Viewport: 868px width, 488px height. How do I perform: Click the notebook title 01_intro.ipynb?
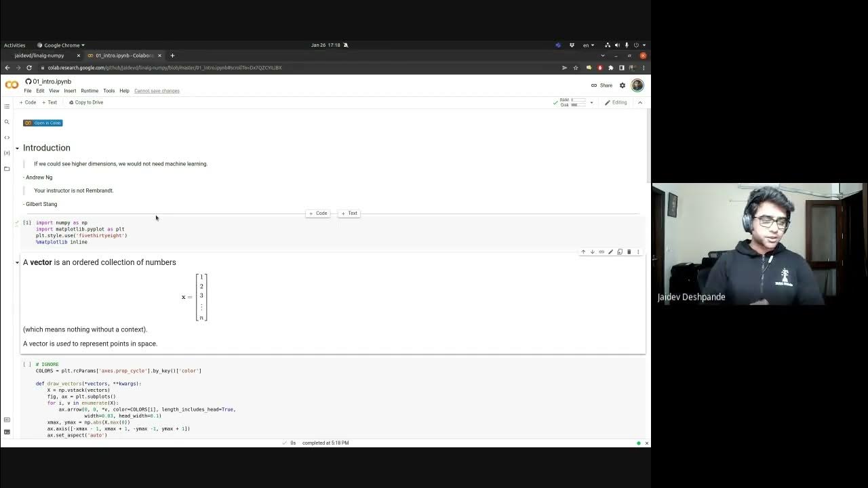click(x=52, y=81)
